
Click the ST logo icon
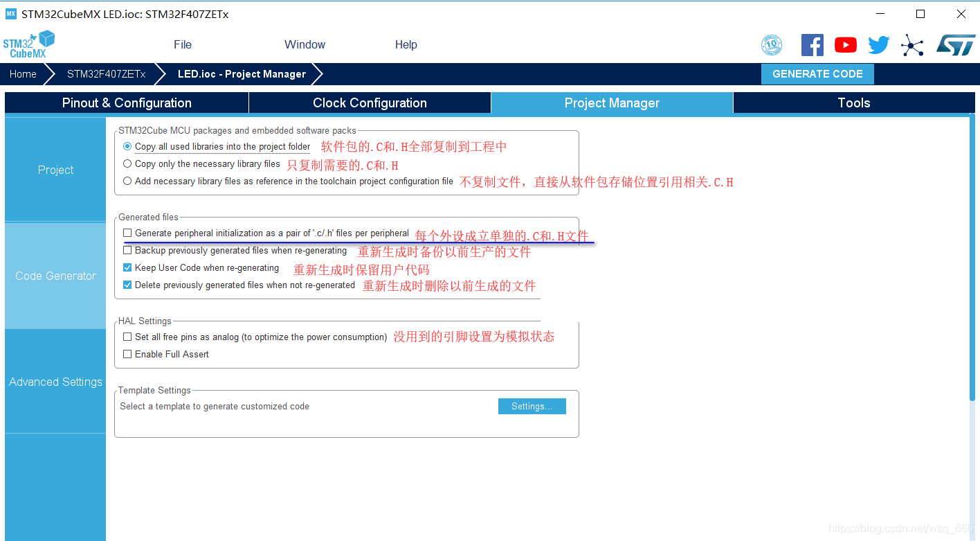pyautogui.click(x=956, y=45)
